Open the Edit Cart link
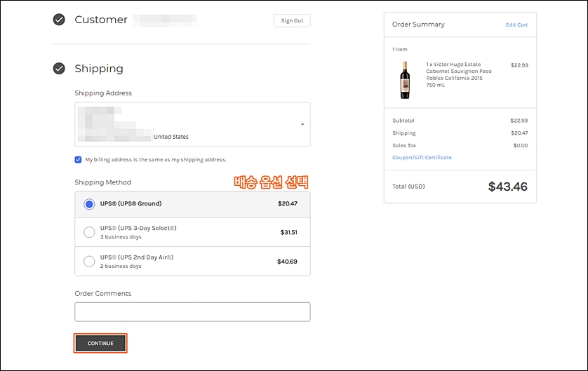The height and width of the screenshot is (371, 588). click(x=516, y=25)
